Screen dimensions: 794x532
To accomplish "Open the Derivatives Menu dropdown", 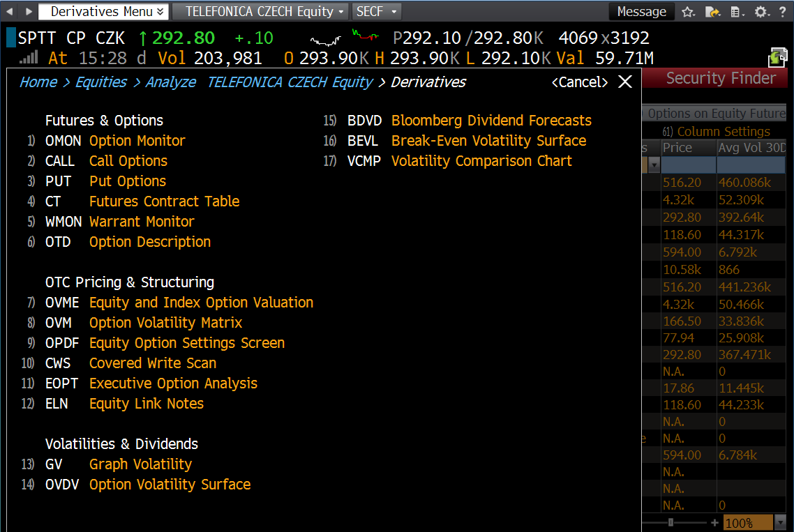I will tap(105, 11).
